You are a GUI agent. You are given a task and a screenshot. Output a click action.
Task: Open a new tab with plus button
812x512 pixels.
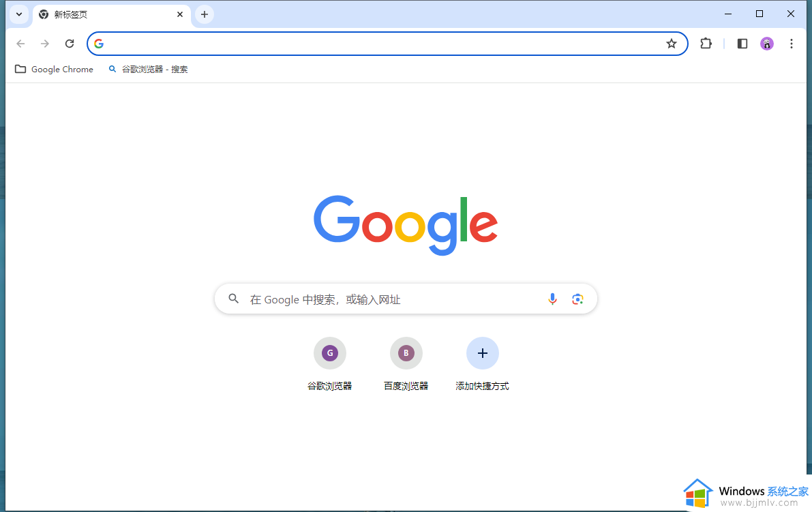pyautogui.click(x=205, y=14)
